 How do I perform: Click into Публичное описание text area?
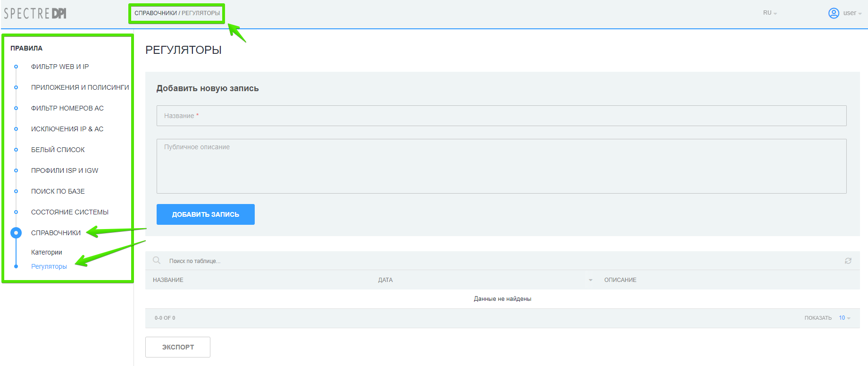(501, 166)
